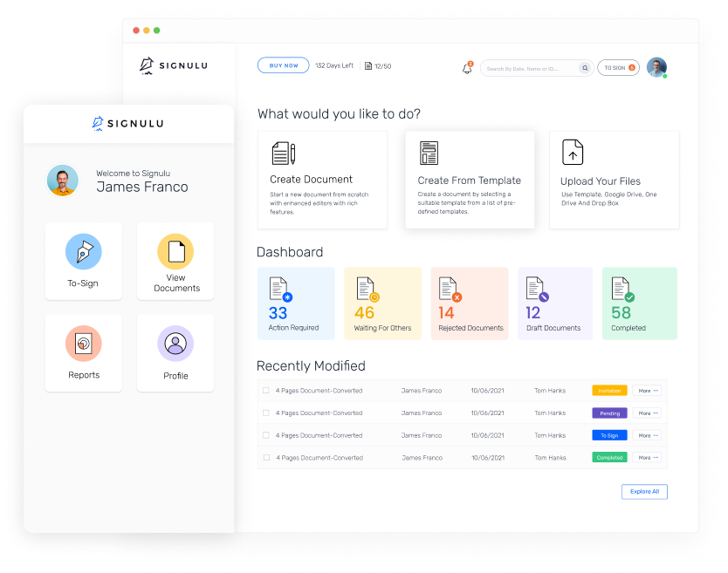Viewport: 728px width, 573px height.
Task: Open the Reports chart icon
Action: (84, 344)
